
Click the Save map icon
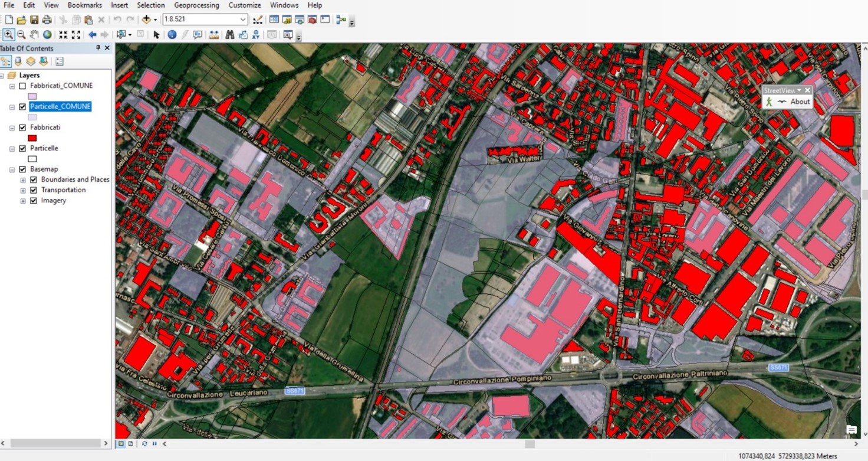34,20
